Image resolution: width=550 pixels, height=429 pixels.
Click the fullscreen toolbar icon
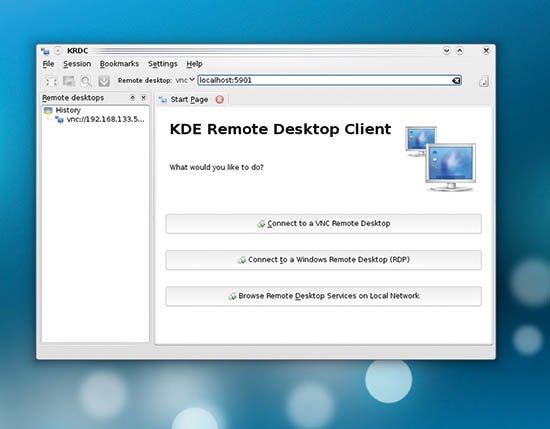pos(51,81)
